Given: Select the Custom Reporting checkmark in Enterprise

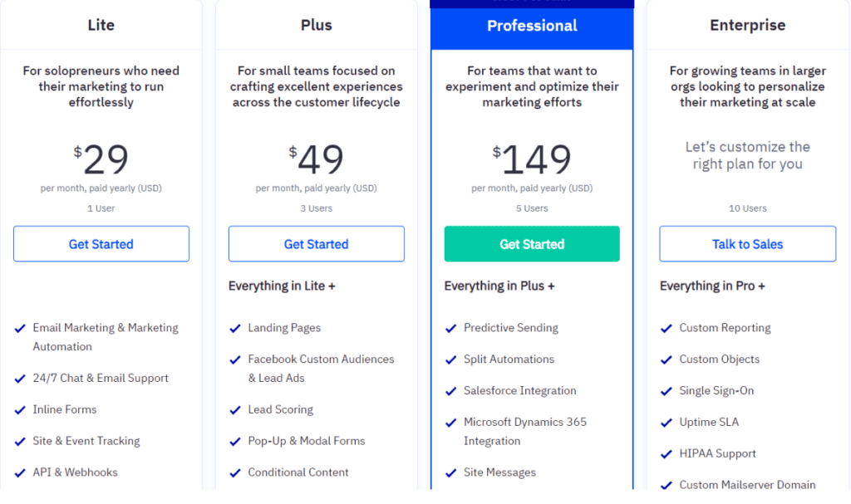Looking at the screenshot, I should tap(666, 328).
